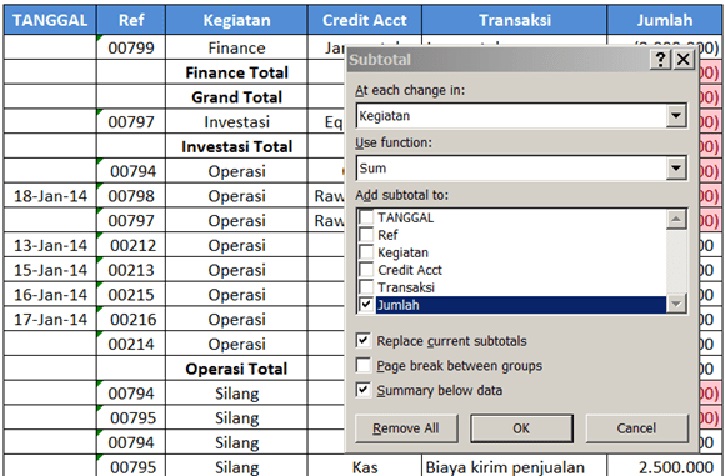Click the Subtotal dialog help question mark
The height and width of the screenshot is (476, 725).
pos(661,60)
